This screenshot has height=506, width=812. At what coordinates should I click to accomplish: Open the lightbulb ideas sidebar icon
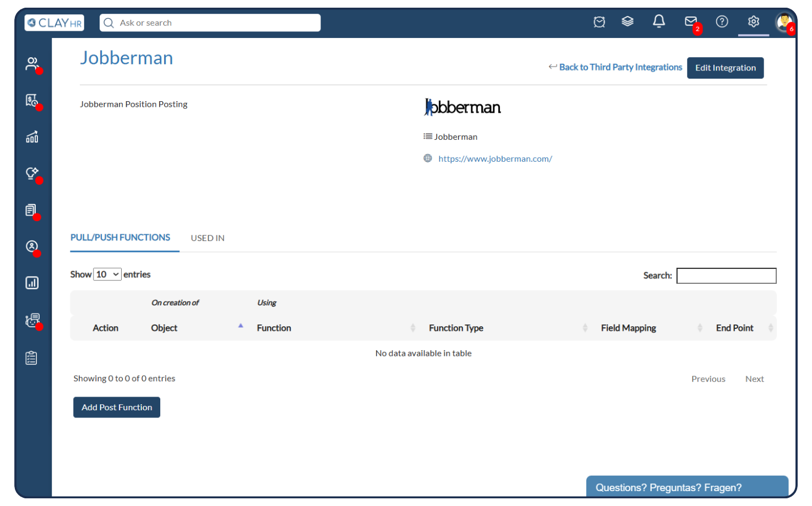tap(32, 174)
